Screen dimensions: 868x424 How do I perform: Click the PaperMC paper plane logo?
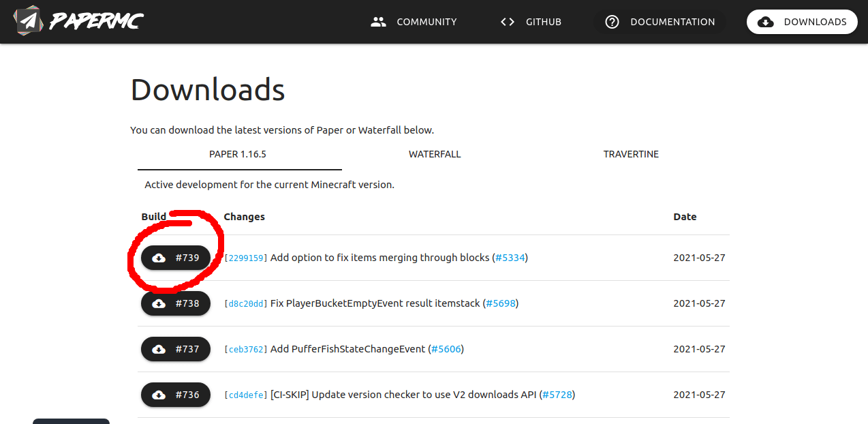[28, 22]
